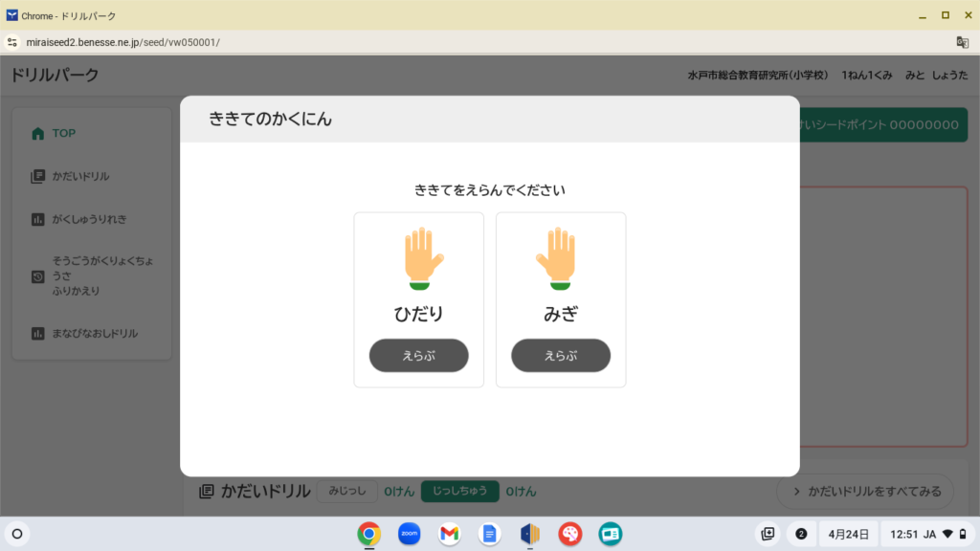Open the teal news card app on shelf
Image resolution: width=980 pixels, height=551 pixels.
tap(610, 534)
